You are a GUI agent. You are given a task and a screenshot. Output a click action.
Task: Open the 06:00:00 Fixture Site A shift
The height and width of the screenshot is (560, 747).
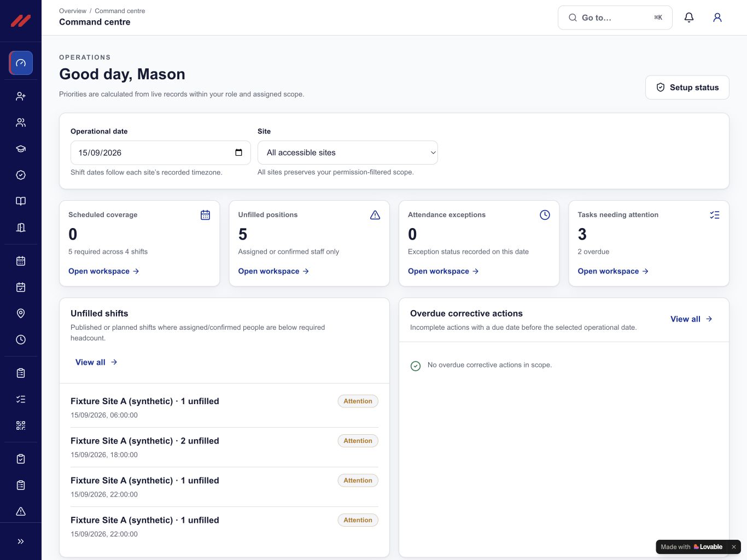[x=224, y=407]
